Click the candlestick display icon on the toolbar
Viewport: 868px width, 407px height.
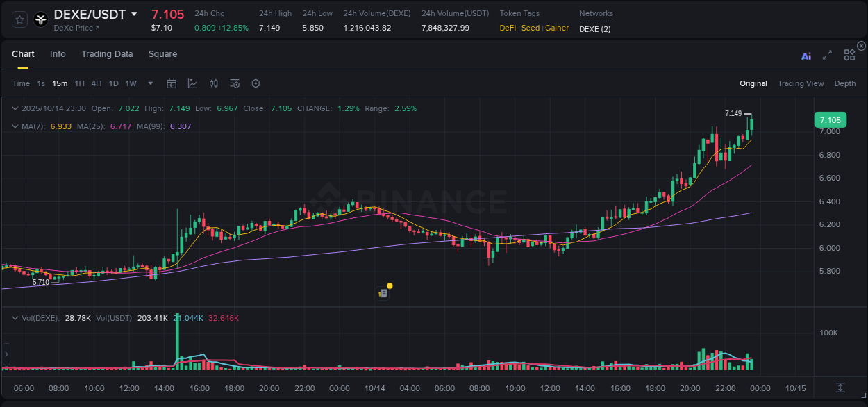(213, 83)
